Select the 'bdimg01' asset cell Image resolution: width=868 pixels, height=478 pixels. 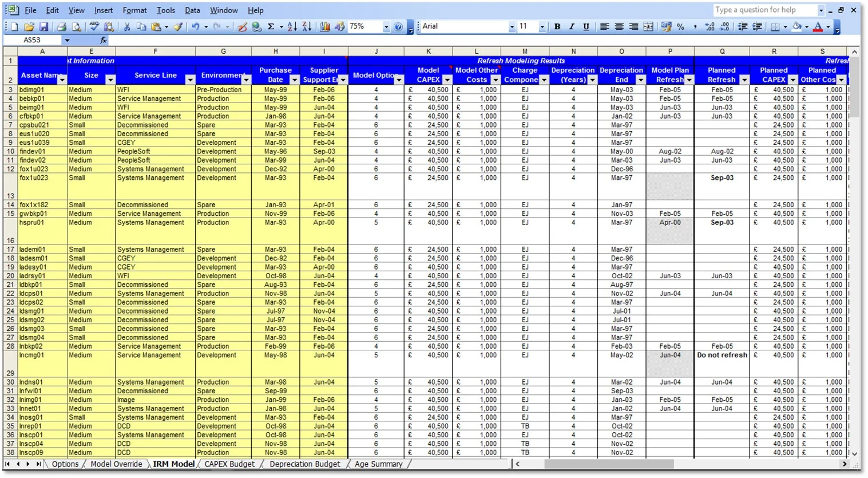pos(42,90)
